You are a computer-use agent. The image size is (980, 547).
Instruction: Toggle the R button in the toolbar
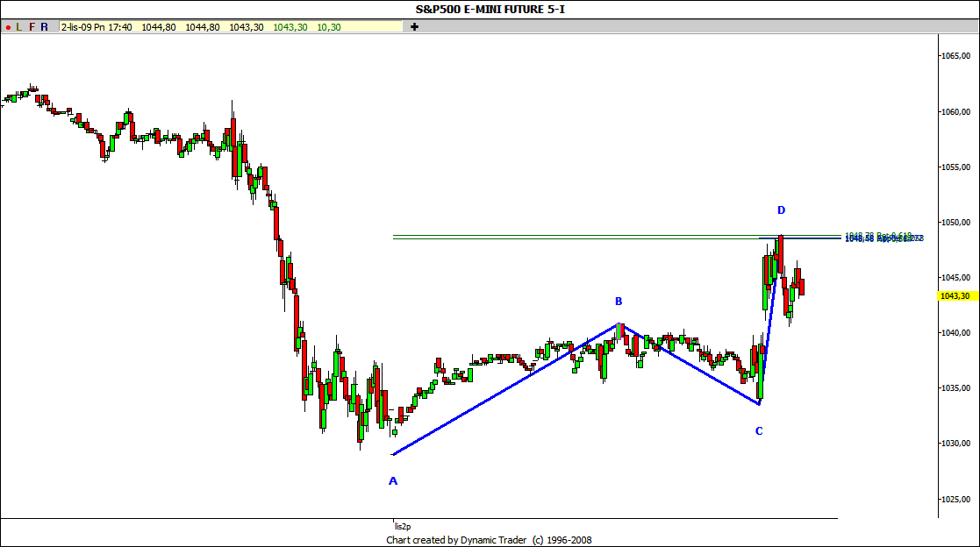pyautogui.click(x=45, y=27)
